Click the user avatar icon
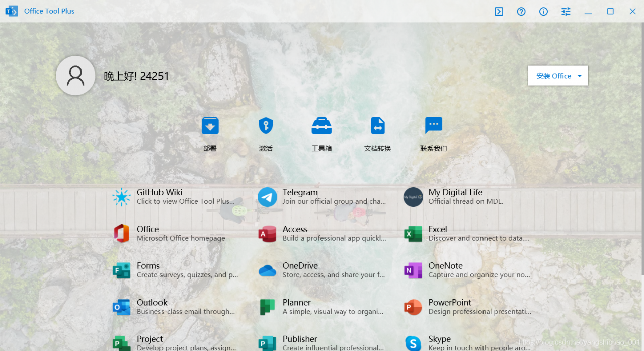 pyautogui.click(x=75, y=76)
